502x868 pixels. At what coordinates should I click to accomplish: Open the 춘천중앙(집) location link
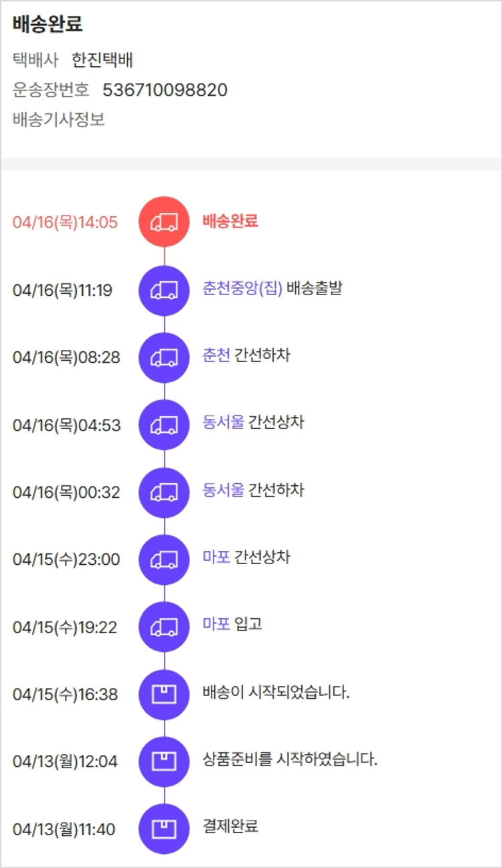[x=242, y=289]
